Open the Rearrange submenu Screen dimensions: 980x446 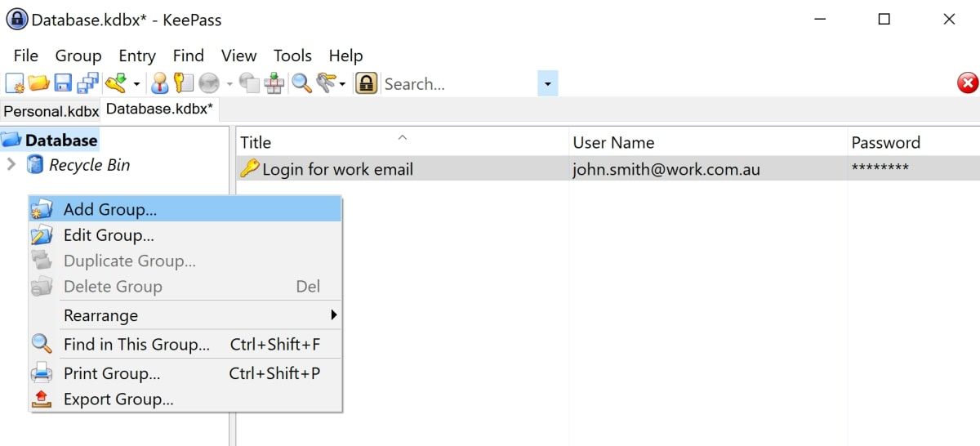[185, 315]
